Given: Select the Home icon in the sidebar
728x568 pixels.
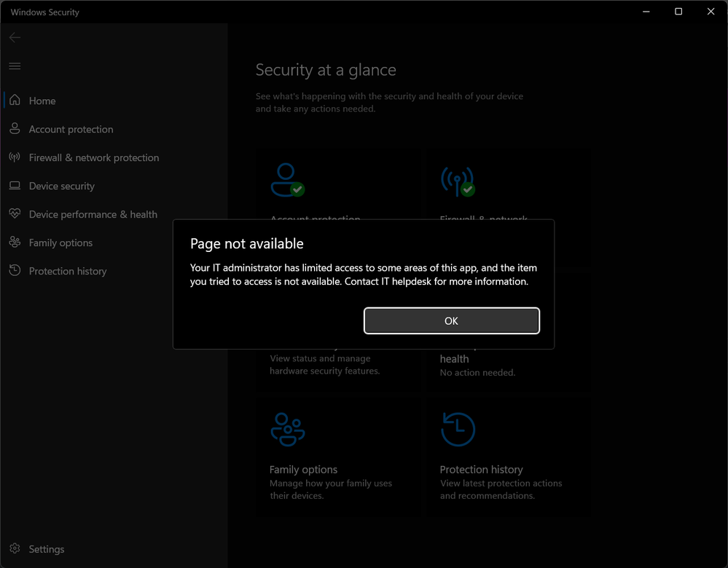Looking at the screenshot, I should (x=15, y=100).
